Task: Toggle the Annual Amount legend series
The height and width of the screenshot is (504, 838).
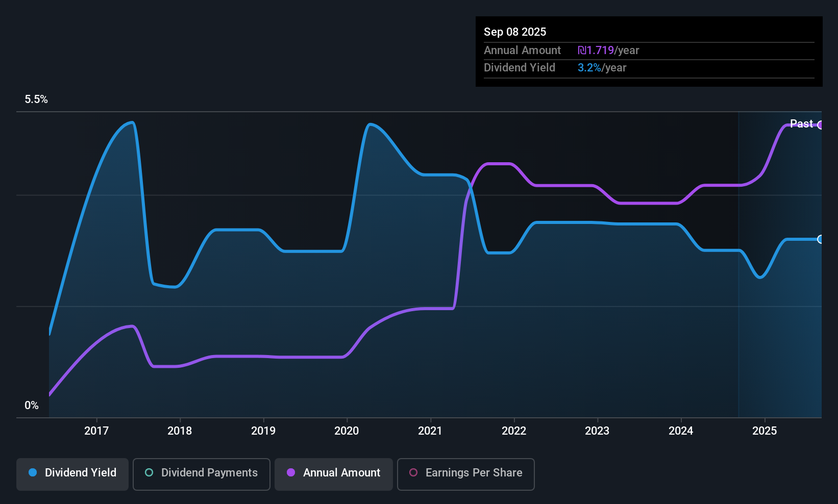Action: coord(334,474)
